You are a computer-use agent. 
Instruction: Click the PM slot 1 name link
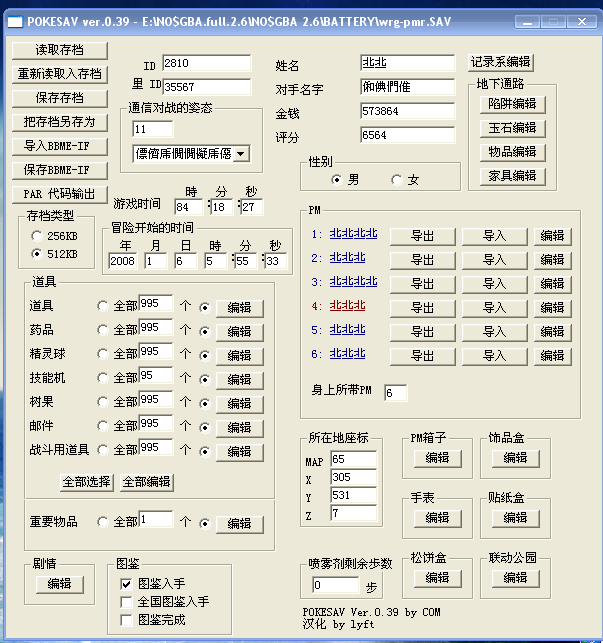(354, 234)
